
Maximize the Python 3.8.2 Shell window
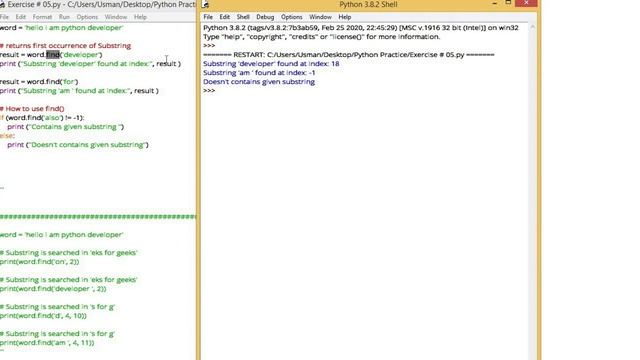pos(508,3)
